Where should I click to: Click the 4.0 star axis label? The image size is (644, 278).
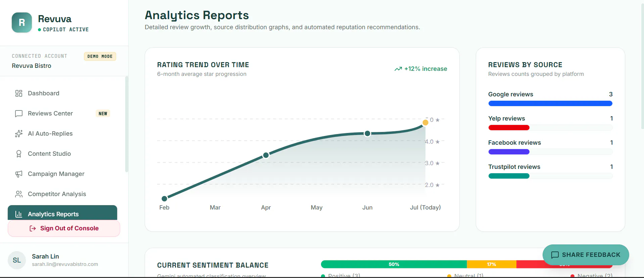(x=432, y=142)
